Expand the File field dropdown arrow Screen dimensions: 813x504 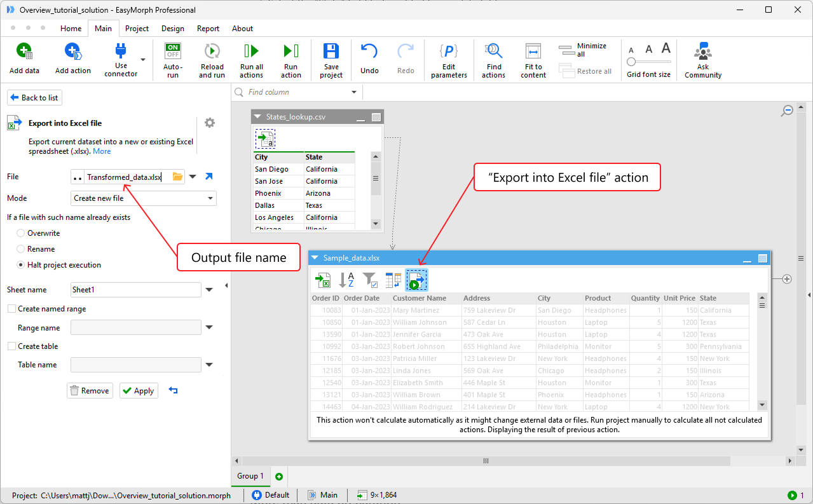point(193,177)
